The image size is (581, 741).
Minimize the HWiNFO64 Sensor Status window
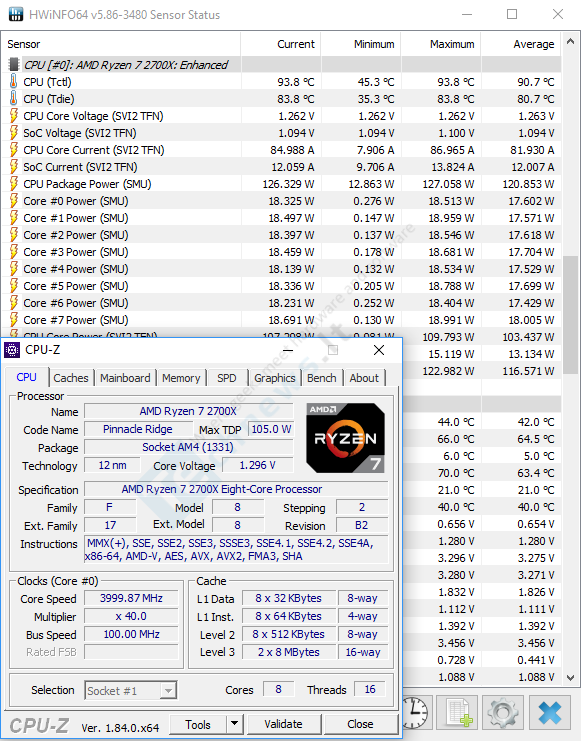click(467, 15)
